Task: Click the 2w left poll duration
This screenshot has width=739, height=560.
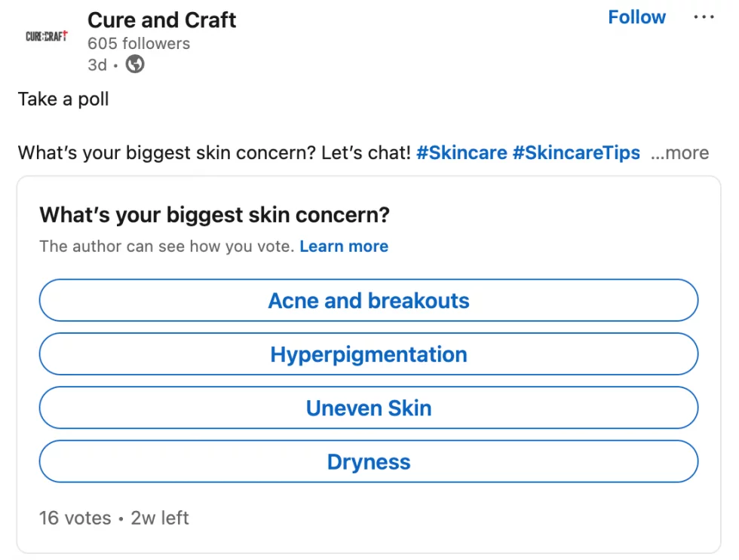Action: (159, 518)
